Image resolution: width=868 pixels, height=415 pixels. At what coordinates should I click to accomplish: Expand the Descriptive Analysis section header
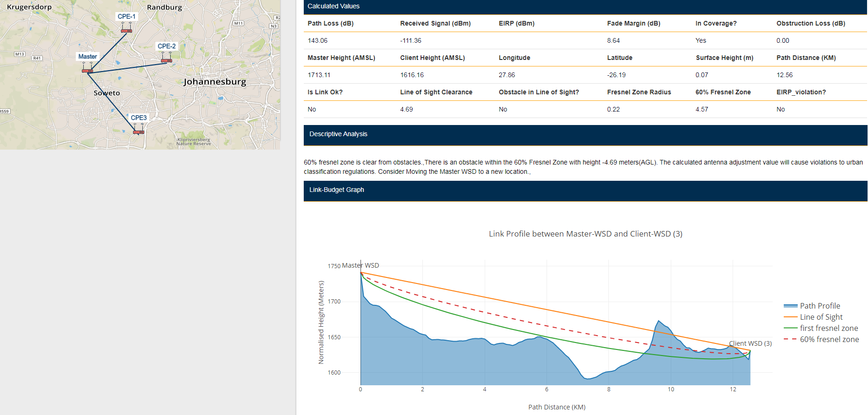pyautogui.click(x=338, y=134)
